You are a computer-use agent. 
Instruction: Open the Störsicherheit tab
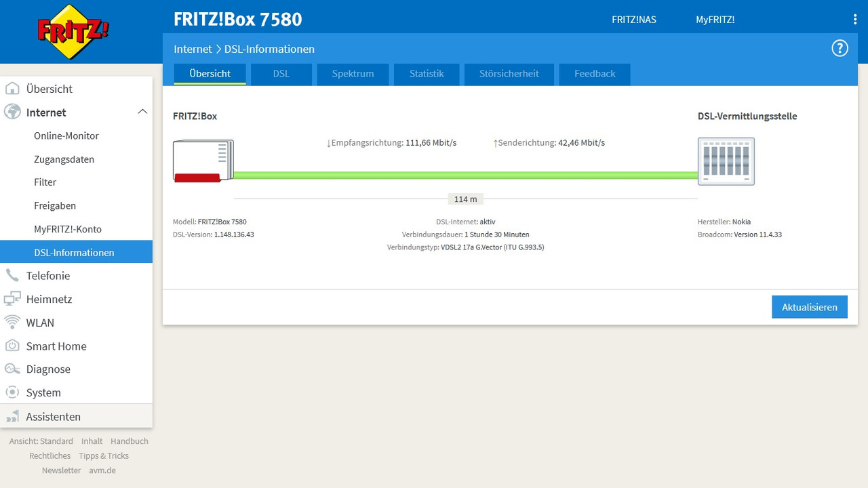509,74
